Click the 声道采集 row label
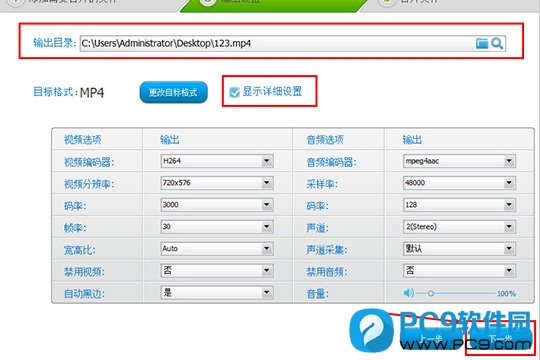 326,250
